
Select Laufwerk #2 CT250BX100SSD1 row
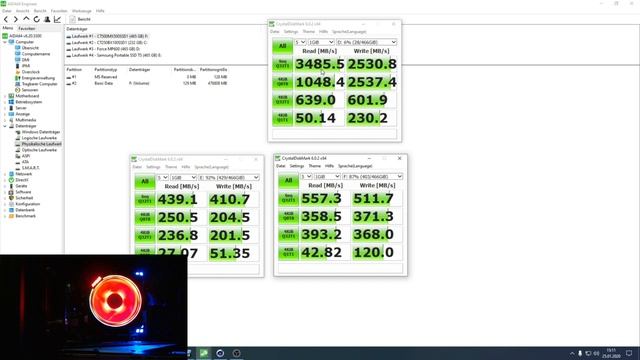107,42
